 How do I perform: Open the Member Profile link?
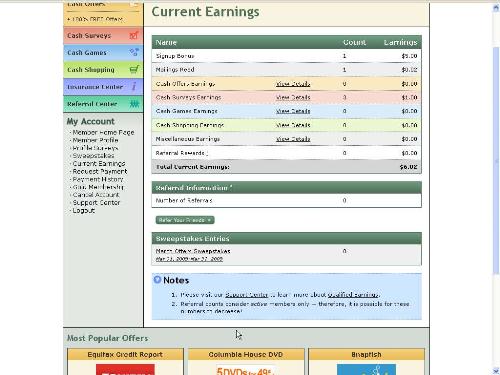(x=95, y=140)
